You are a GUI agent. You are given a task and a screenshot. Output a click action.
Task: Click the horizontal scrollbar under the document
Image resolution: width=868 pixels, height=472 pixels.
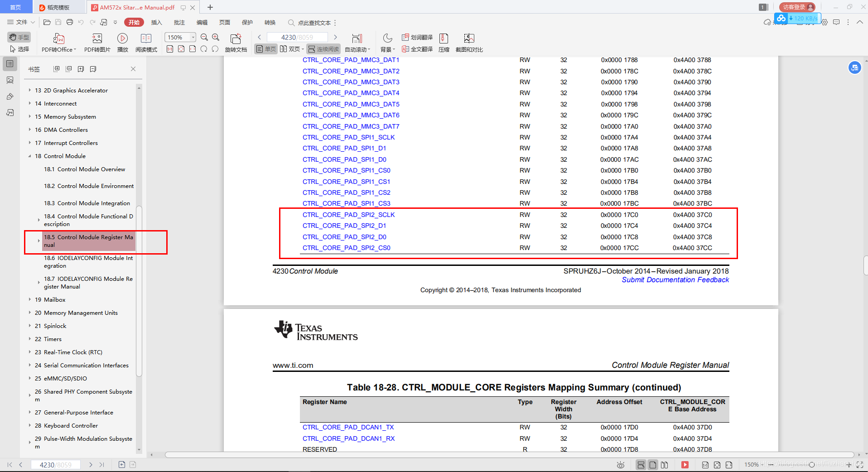(510, 455)
